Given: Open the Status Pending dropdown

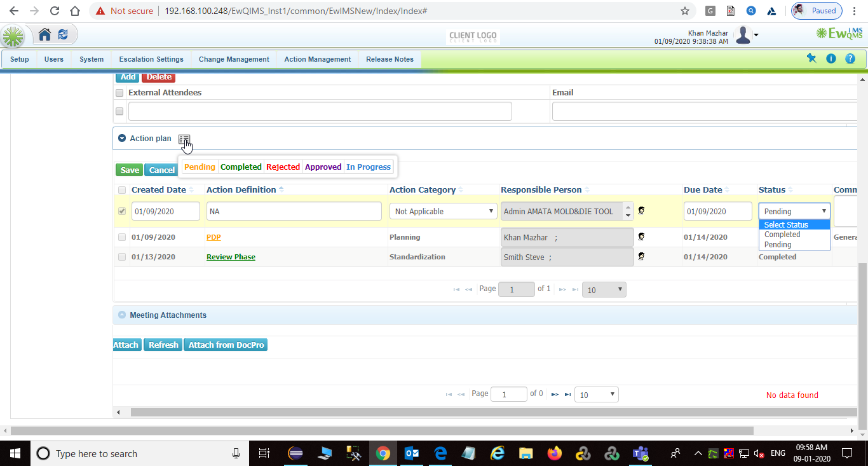Looking at the screenshot, I should (x=794, y=211).
